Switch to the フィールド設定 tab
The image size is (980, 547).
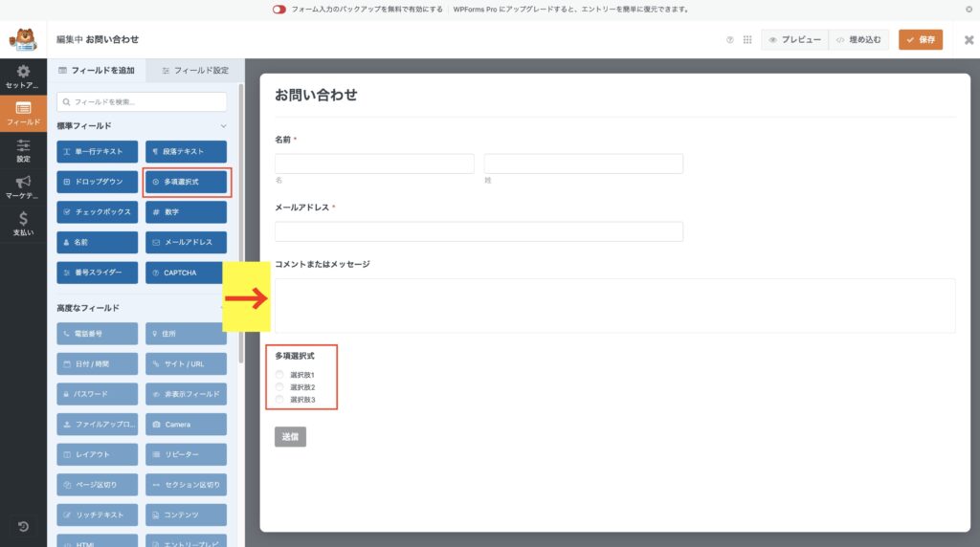tap(195, 71)
